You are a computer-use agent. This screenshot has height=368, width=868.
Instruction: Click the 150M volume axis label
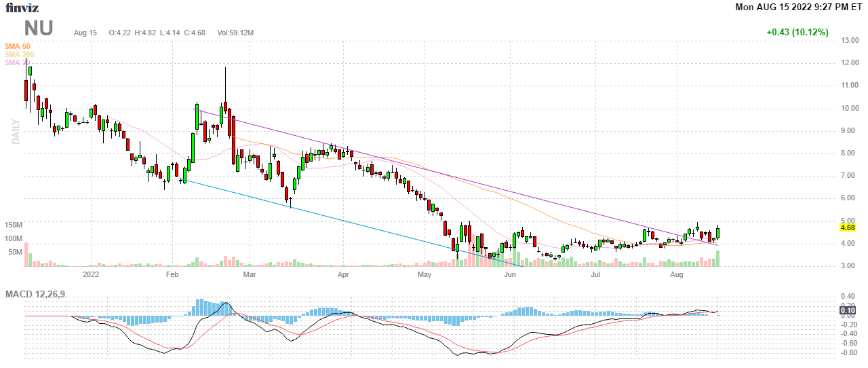(x=15, y=225)
